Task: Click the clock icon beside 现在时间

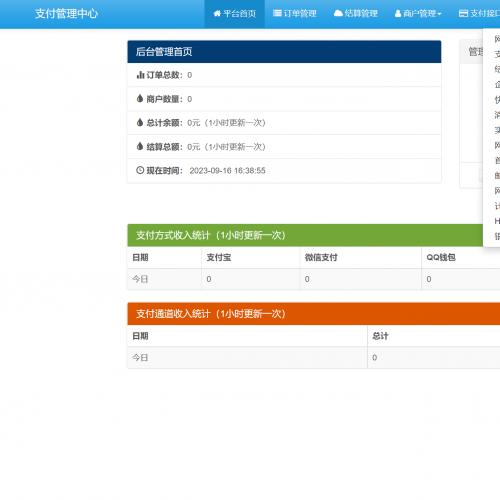Action: tap(140, 170)
